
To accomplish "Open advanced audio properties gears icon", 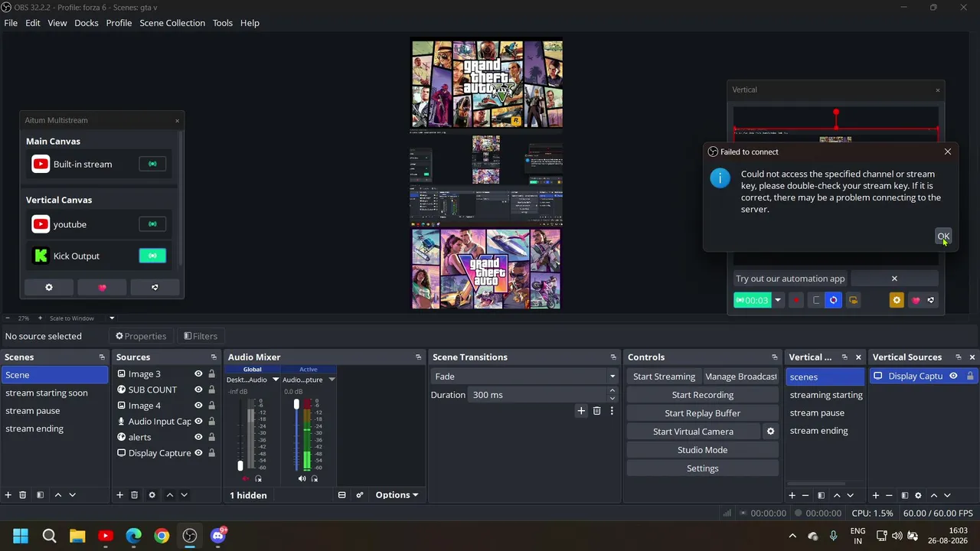I will pos(360,495).
